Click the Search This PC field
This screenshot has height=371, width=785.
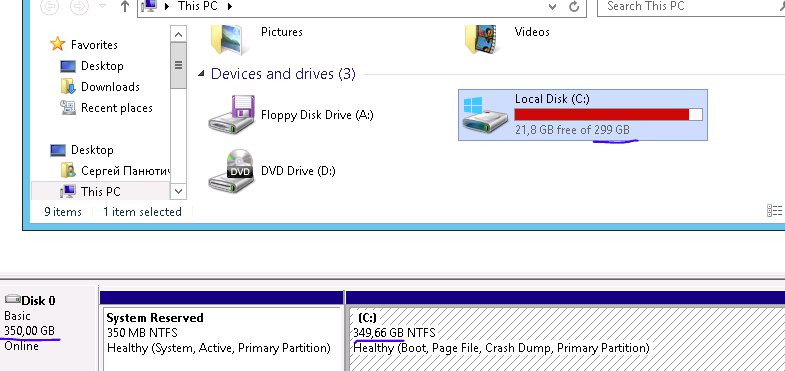[691, 7]
